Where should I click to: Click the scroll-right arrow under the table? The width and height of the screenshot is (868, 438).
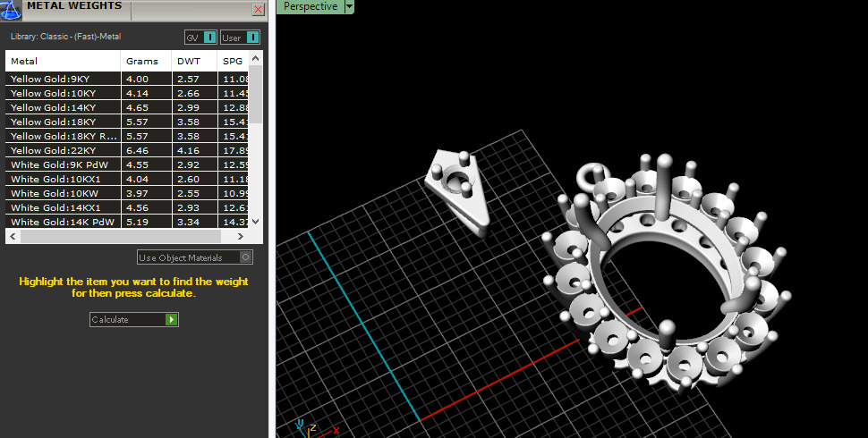pyautogui.click(x=240, y=236)
